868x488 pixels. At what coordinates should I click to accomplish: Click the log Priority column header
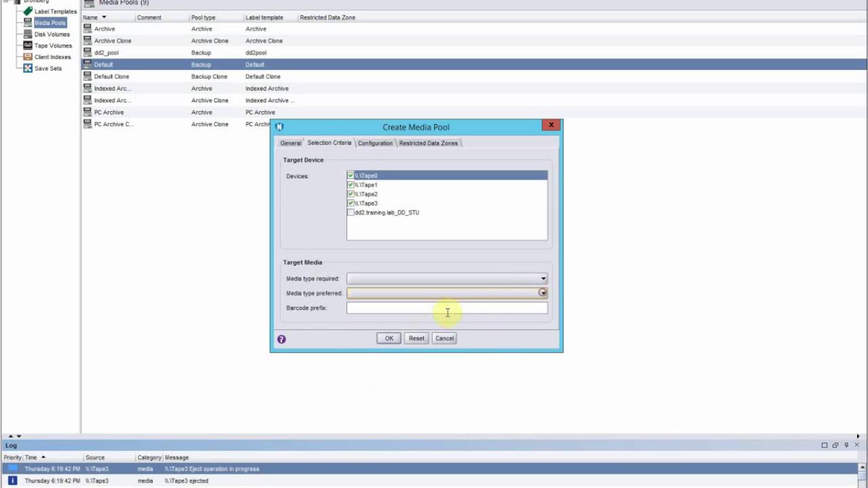pos(12,457)
